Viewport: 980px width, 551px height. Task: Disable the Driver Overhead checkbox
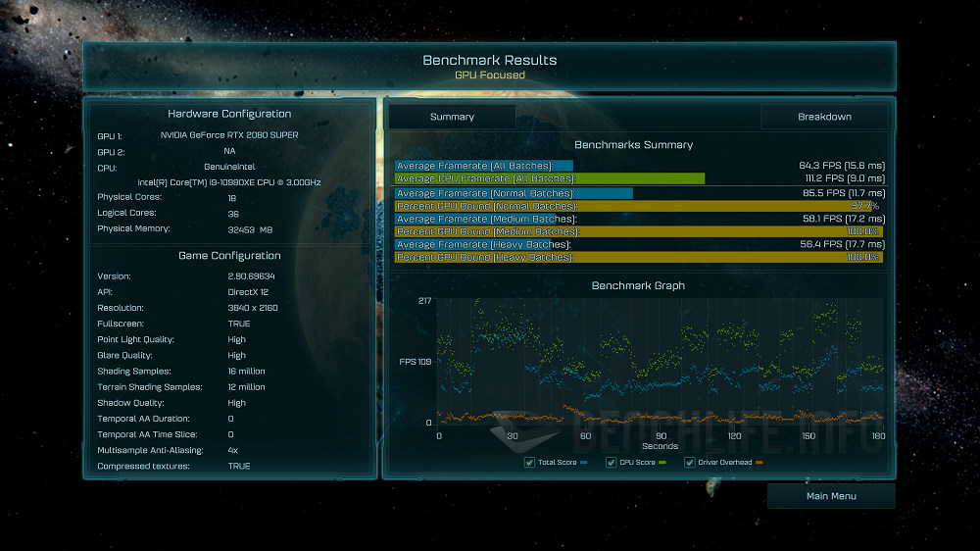[690, 463]
